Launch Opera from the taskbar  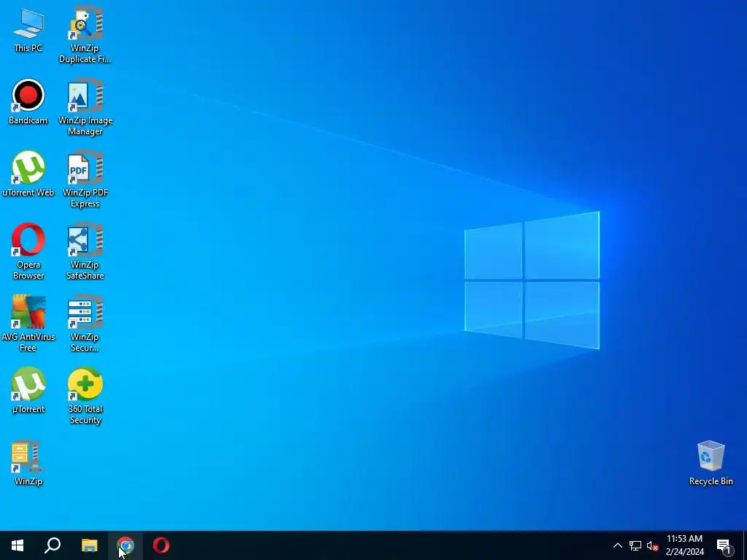click(x=161, y=545)
